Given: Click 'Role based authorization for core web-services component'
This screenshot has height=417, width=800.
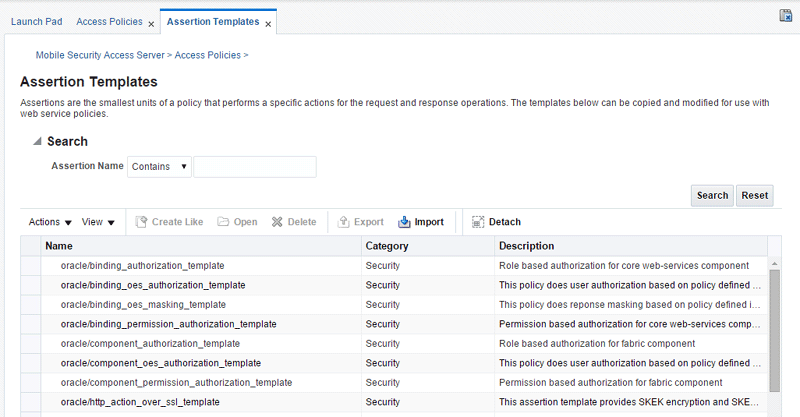Looking at the screenshot, I should tap(624, 266).
